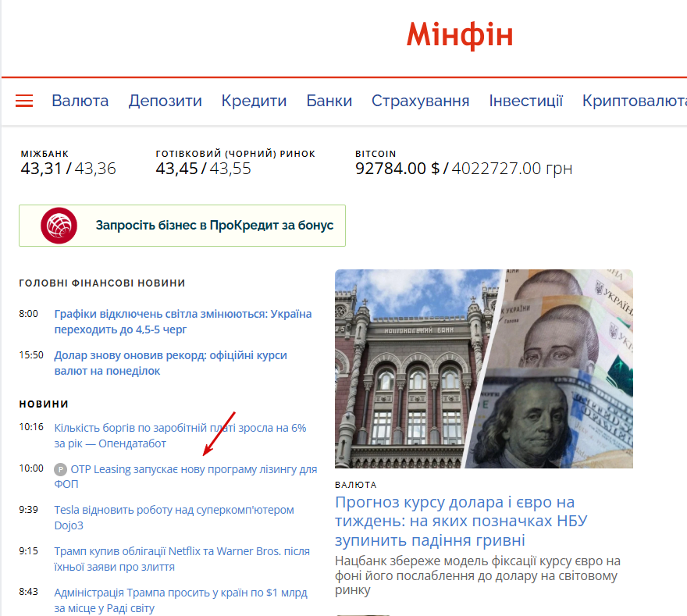Click the ProCredit globe logo icon

[59, 226]
